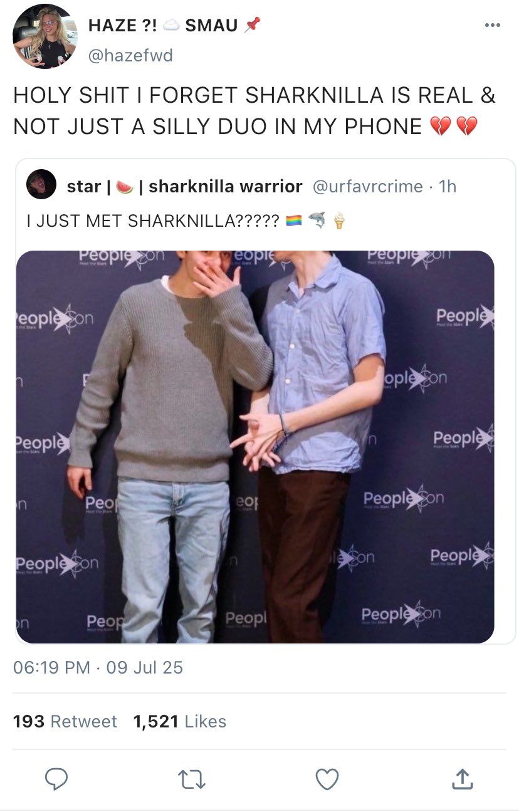
Task: Retweet using the arrows icon
Action: tap(192, 779)
